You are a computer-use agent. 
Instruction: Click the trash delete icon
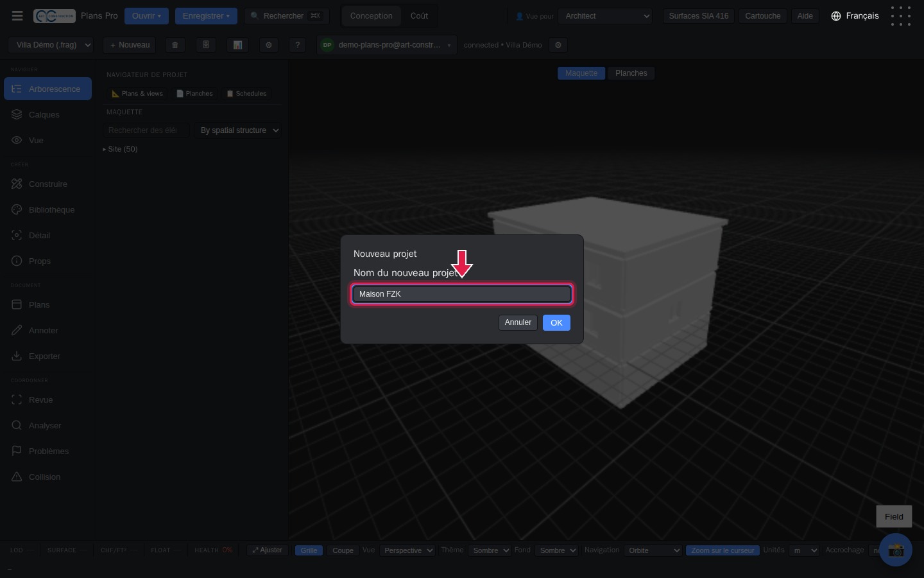(x=175, y=45)
